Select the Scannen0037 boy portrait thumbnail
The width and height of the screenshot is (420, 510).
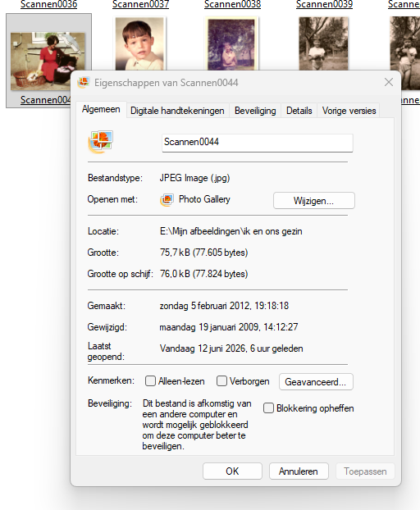[139, 43]
